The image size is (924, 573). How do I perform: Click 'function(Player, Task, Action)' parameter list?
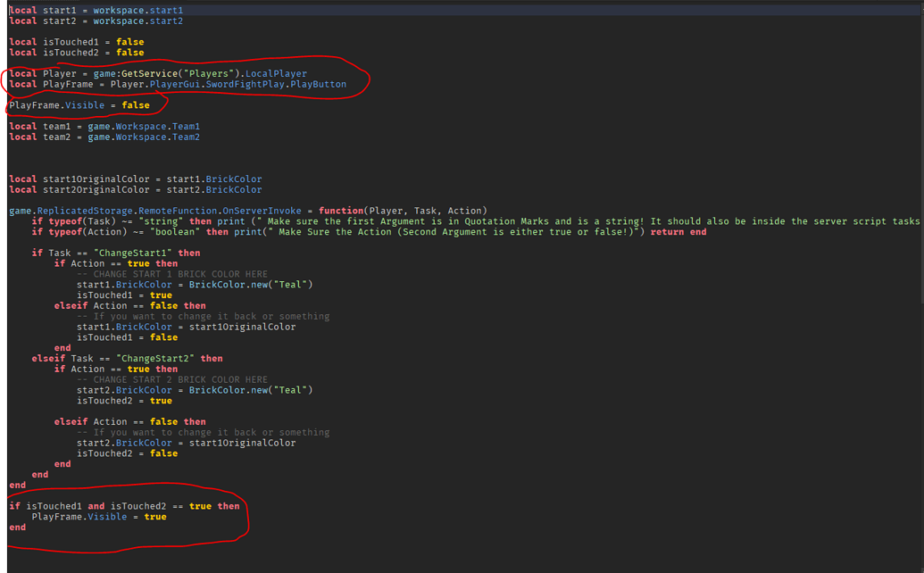point(403,211)
